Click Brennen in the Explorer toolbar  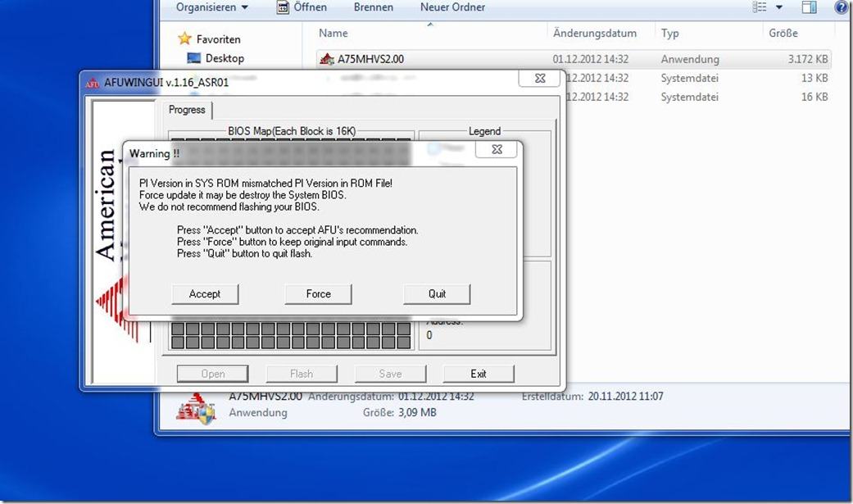(373, 7)
